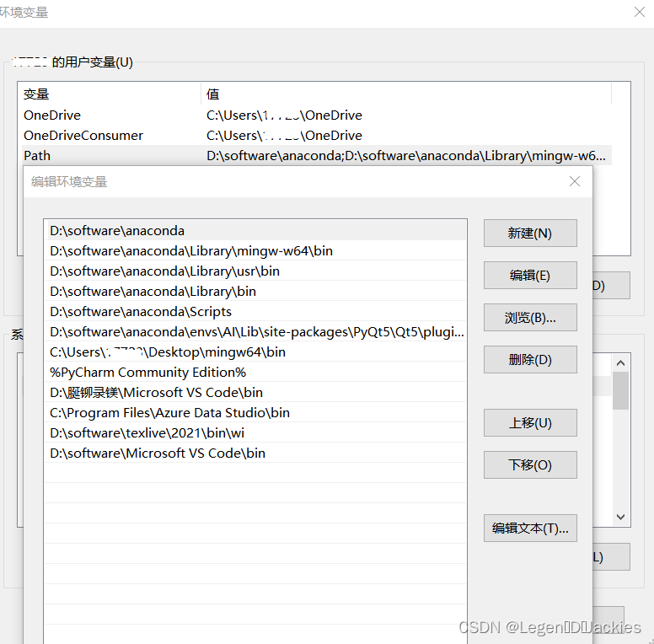This screenshot has height=644, width=654.
Task: Click the Path row's value cell
Action: [406, 156]
